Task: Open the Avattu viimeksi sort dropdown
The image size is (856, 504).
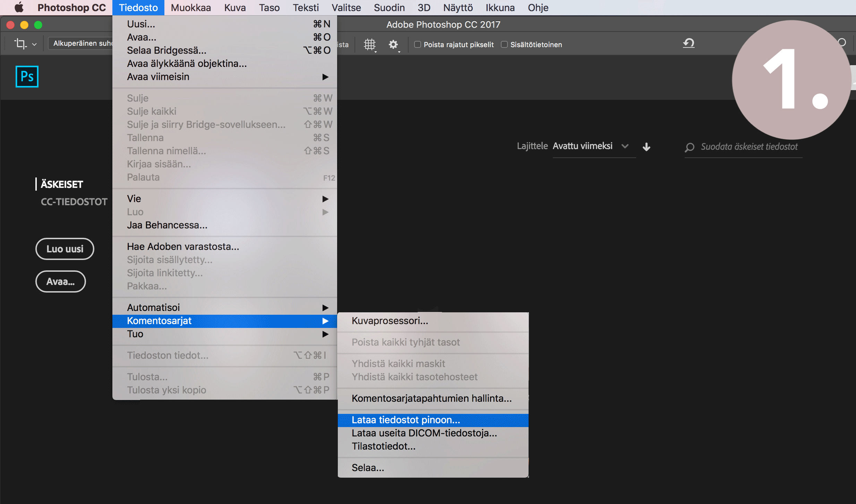Action: [594, 146]
